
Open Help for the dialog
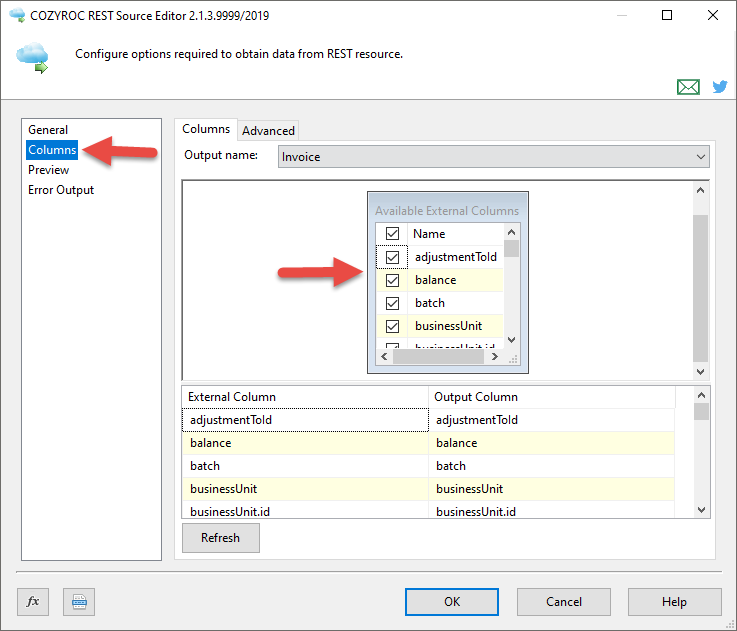tap(674, 602)
